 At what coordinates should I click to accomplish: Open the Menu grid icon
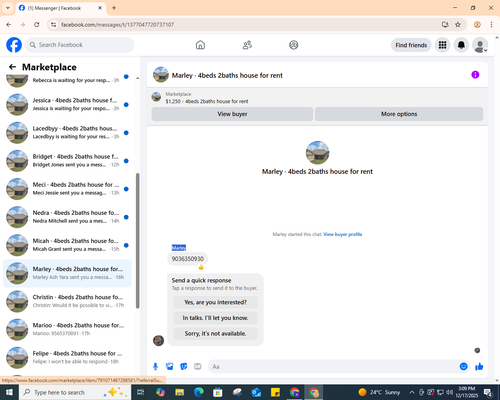442,45
